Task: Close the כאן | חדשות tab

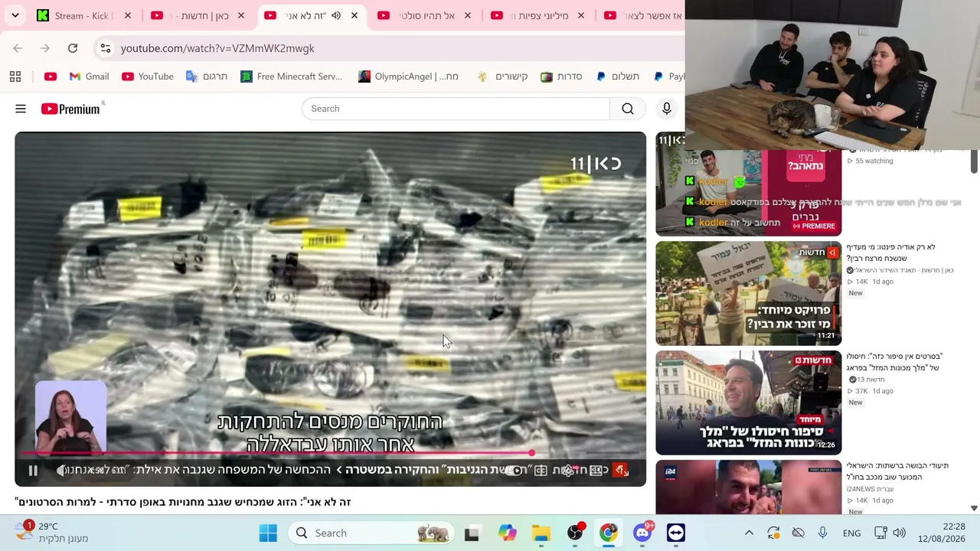Action: 241,15
